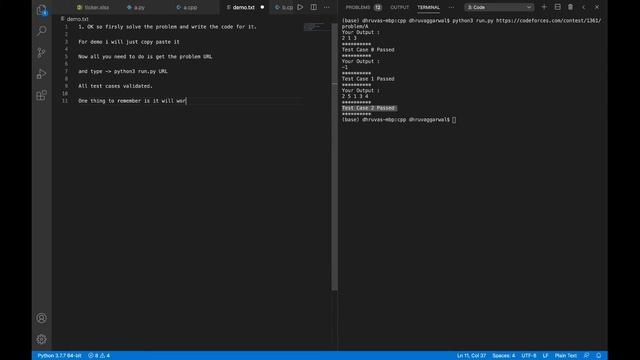Open the Search view in activity bar
The height and width of the screenshot is (360, 640).
pos(42,31)
